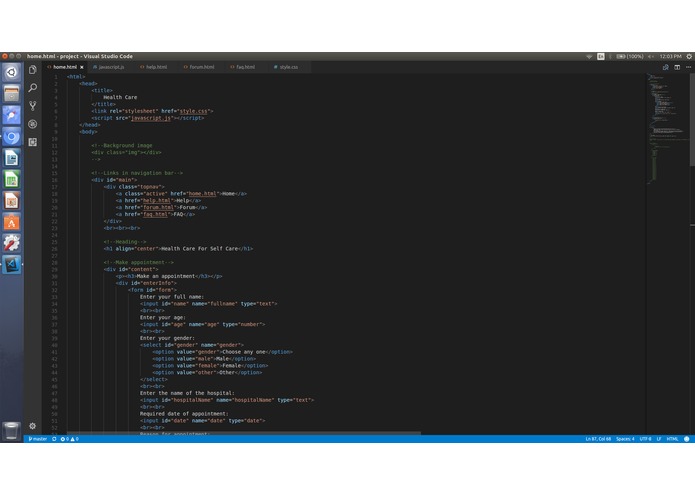Click the minimap code overview

(x=667, y=128)
